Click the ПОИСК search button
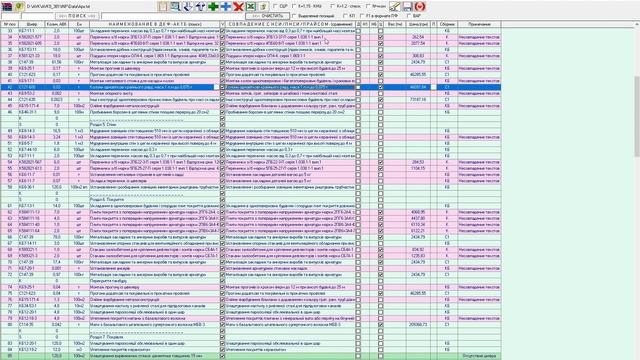The image size is (640, 360). [77, 16]
